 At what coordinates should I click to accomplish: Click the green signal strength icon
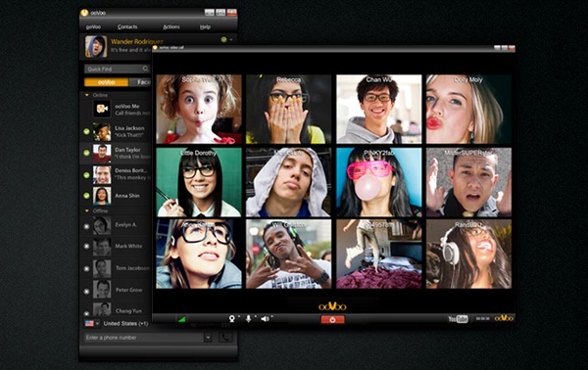click(x=182, y=319)
